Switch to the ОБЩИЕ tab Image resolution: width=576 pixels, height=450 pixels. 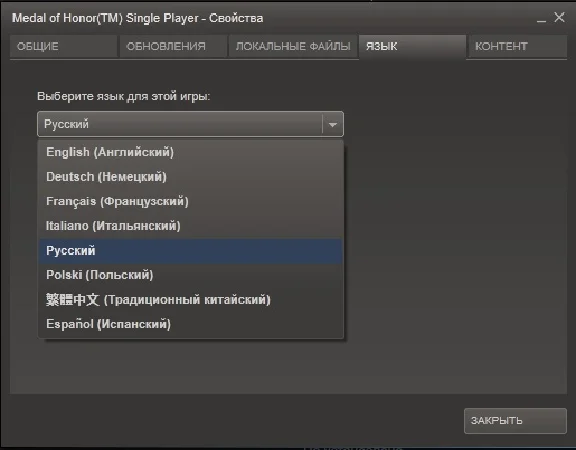64,46
